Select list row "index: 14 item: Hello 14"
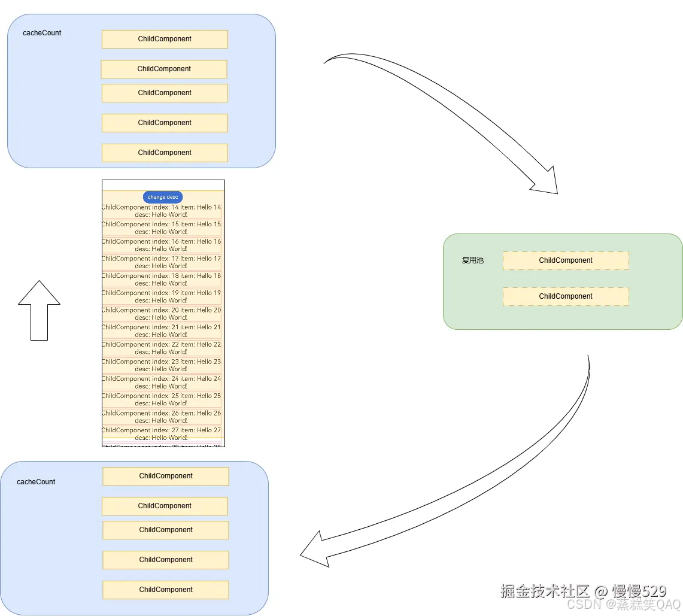 (x=162, y=210)
